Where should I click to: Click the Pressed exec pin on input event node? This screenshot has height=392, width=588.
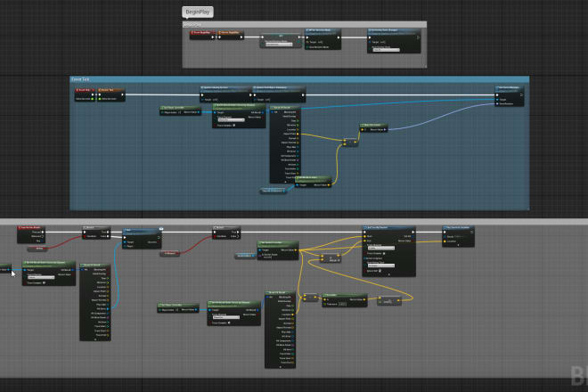point(43,232)
